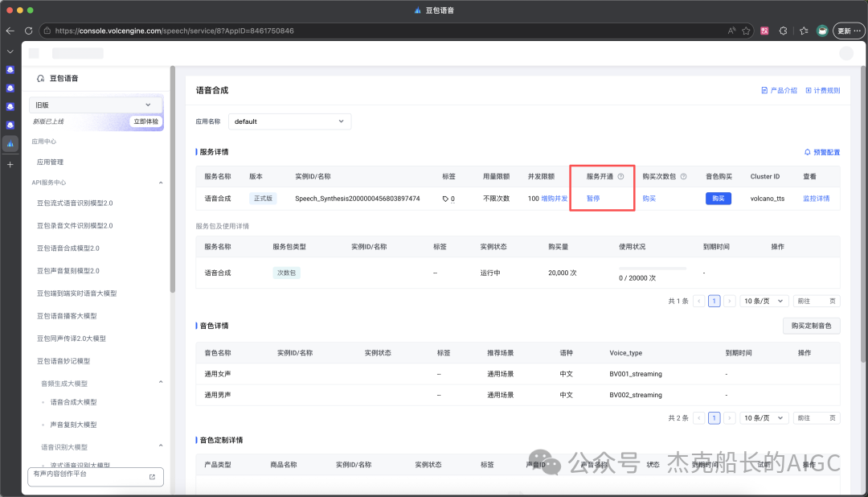Click BV001_streaming voice type cell
868x497 pixels.
pos(636,374)
